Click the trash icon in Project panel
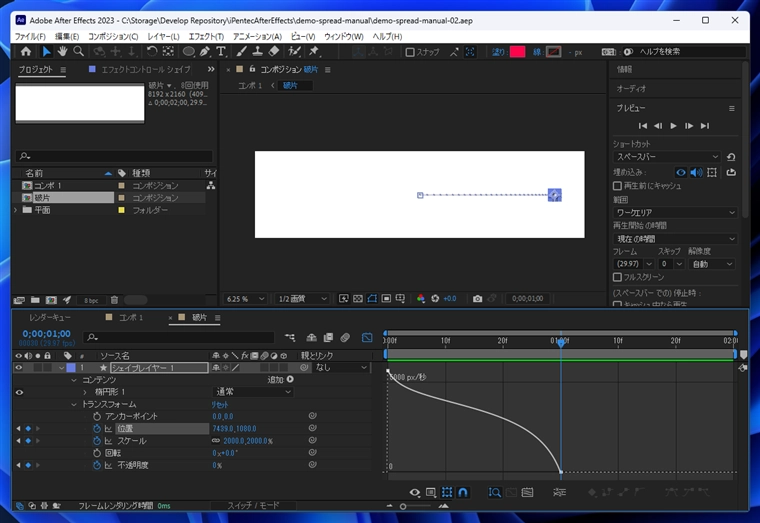Image resolution: width=760 pixels, height=523 pixels. (114, 300)
